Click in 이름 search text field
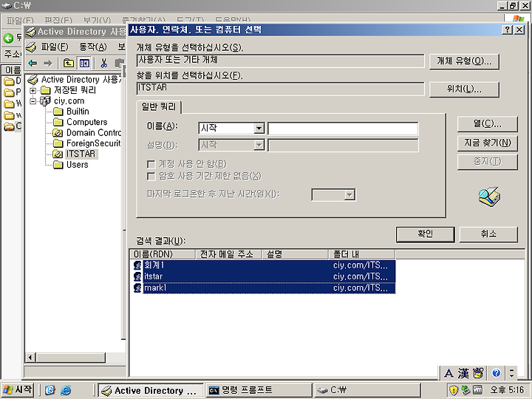The image size is (532, 399). coord(343,129)
